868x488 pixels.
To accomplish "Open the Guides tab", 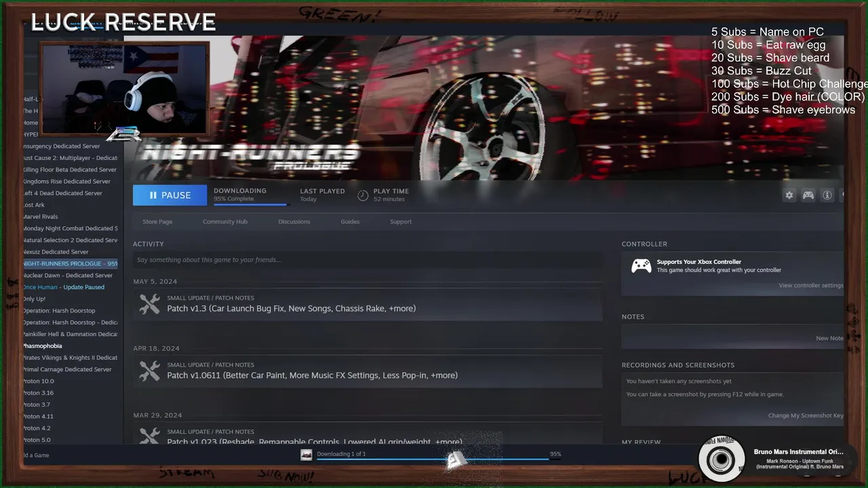I will coord(350,222).
